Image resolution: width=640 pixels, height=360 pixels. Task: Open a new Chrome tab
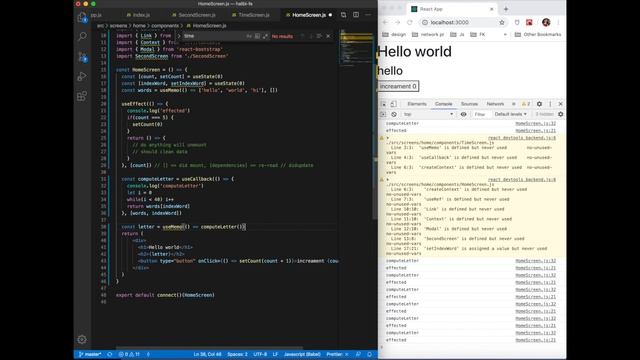pyautogui.click(x=506, y=9)
